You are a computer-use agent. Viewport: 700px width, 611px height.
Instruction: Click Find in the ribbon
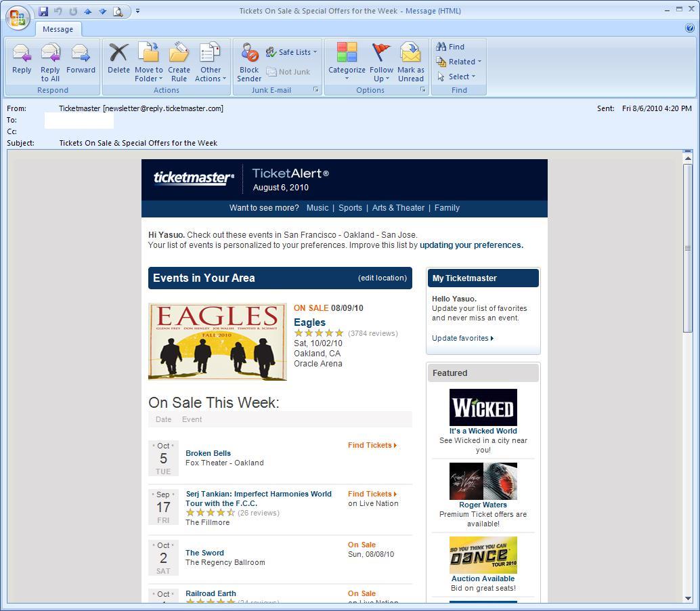tap(450, 47)
